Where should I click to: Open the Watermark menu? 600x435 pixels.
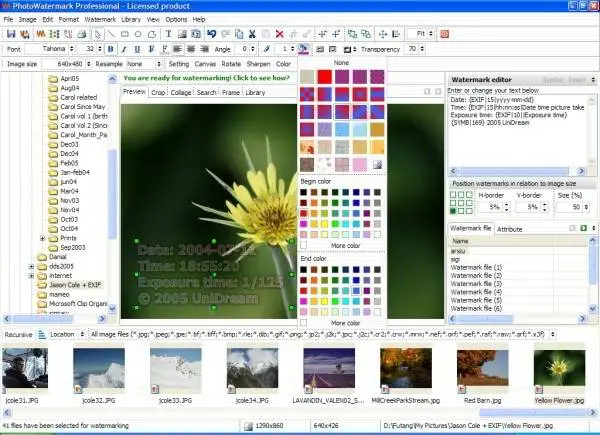(x=100, y=20)
